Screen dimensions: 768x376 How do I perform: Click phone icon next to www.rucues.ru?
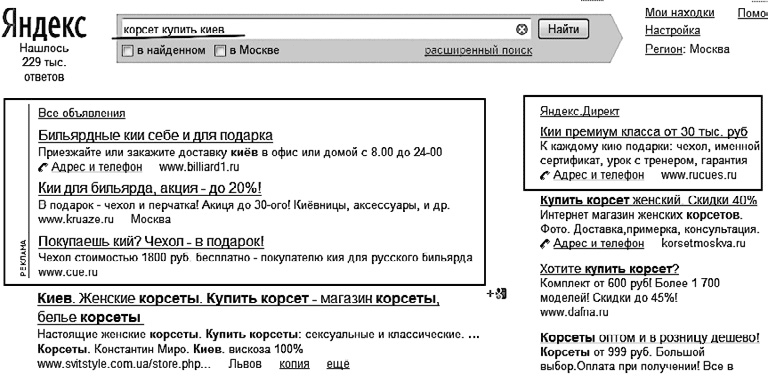(x=545, y=175)
